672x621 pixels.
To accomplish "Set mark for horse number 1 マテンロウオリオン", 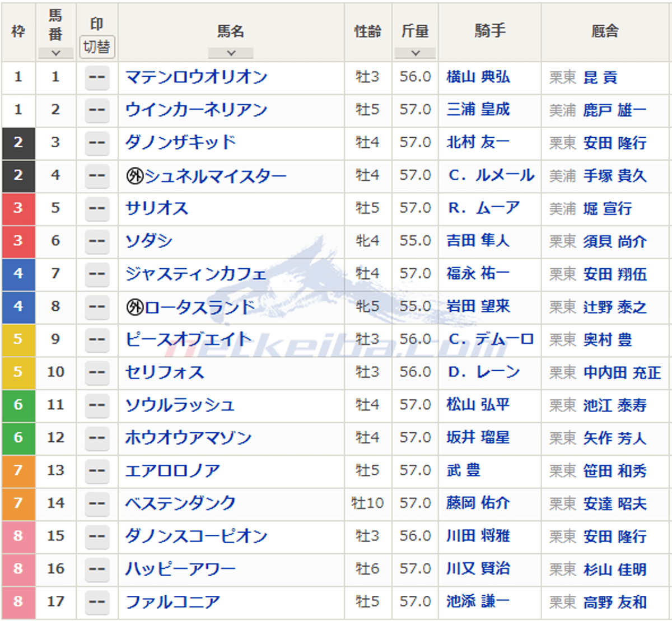I will [x=97, y=77].
